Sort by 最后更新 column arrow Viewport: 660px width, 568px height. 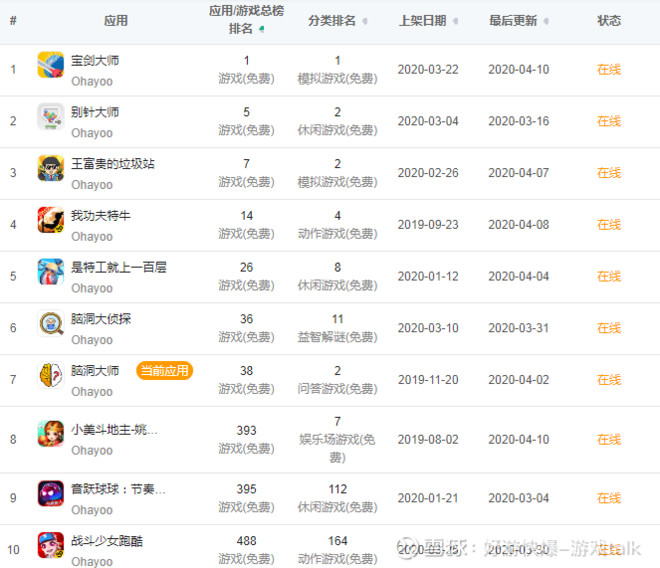click(547, 21)
